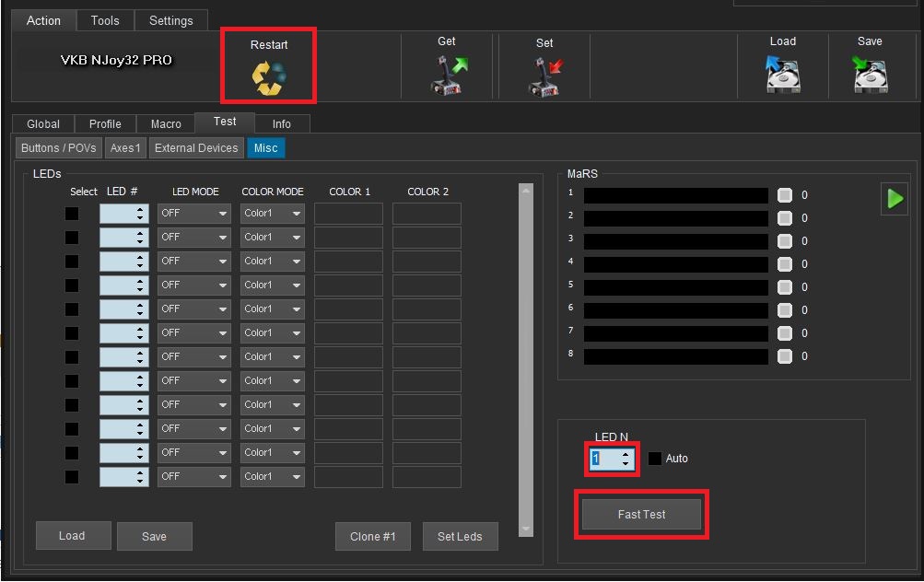Pick COLOR 1 swatch in first row
The image size is (924, 582).
348,214
